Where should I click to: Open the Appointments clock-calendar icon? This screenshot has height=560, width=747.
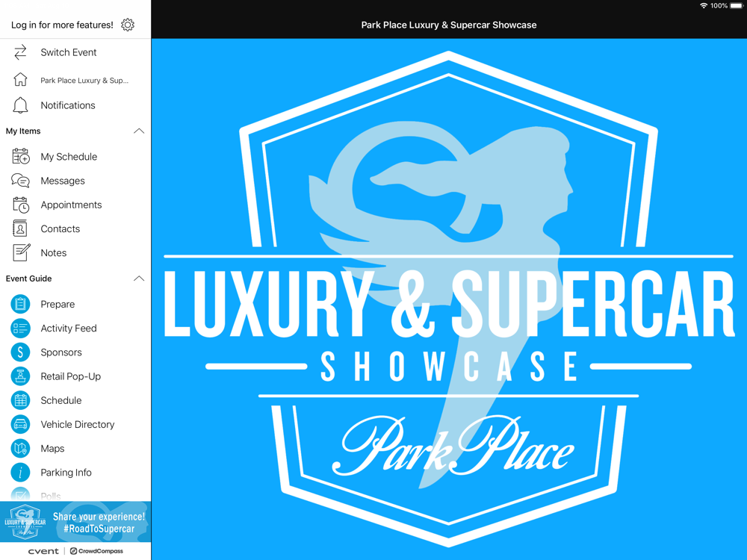[x=20, y=205]
